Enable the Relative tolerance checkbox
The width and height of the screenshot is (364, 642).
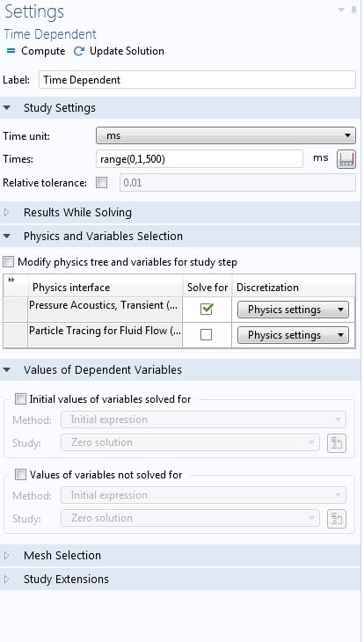click(101, 183)
